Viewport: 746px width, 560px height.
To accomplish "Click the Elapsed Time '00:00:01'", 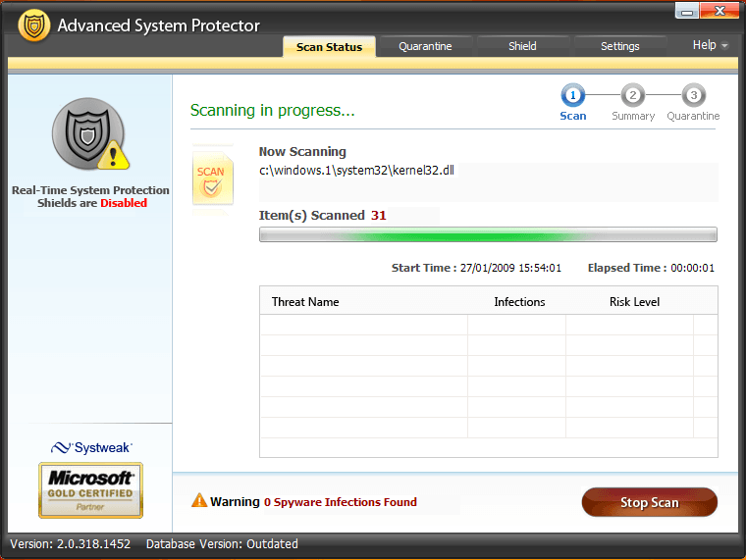I will 693,268.
